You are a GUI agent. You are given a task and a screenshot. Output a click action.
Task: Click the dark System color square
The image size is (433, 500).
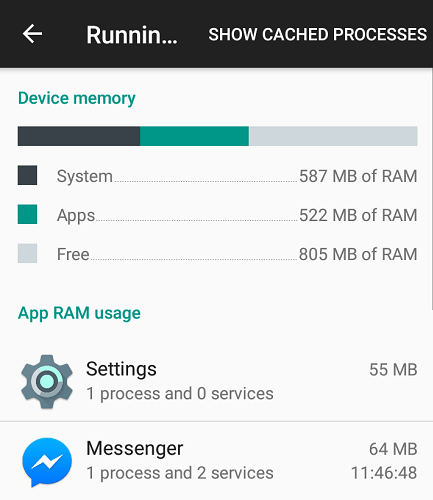27,175
